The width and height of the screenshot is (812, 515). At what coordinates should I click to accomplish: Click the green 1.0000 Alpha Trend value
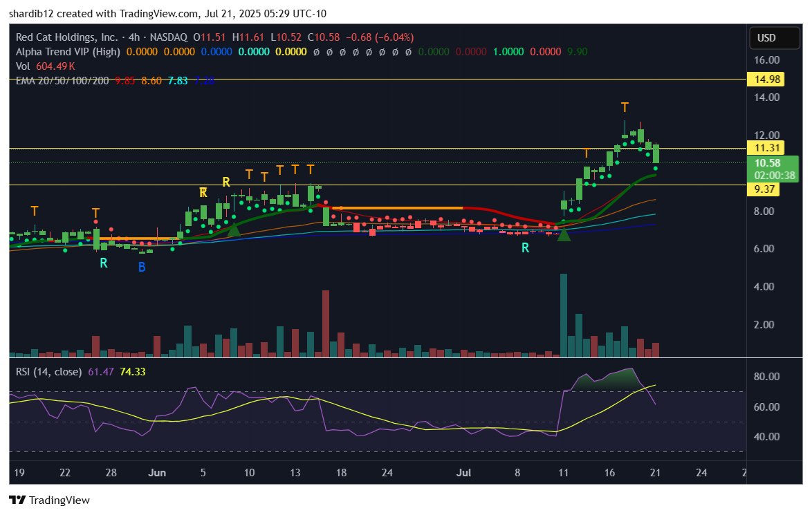coord(508,52)
